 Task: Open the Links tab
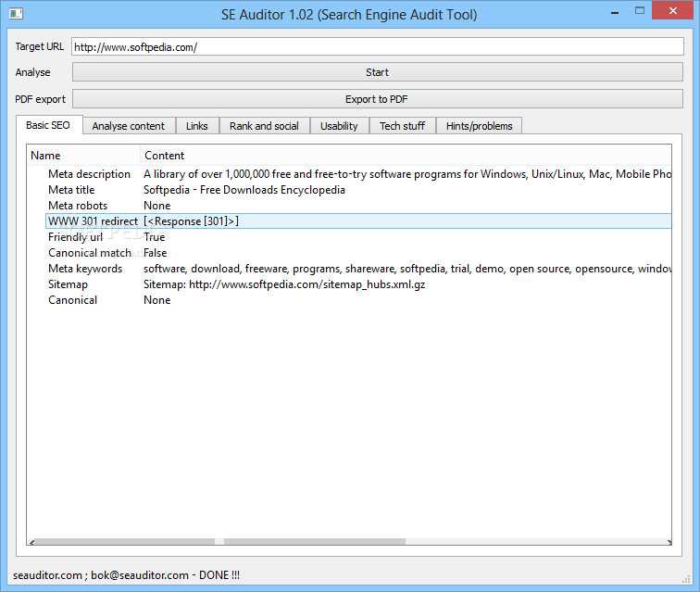[x=197, y=126]
